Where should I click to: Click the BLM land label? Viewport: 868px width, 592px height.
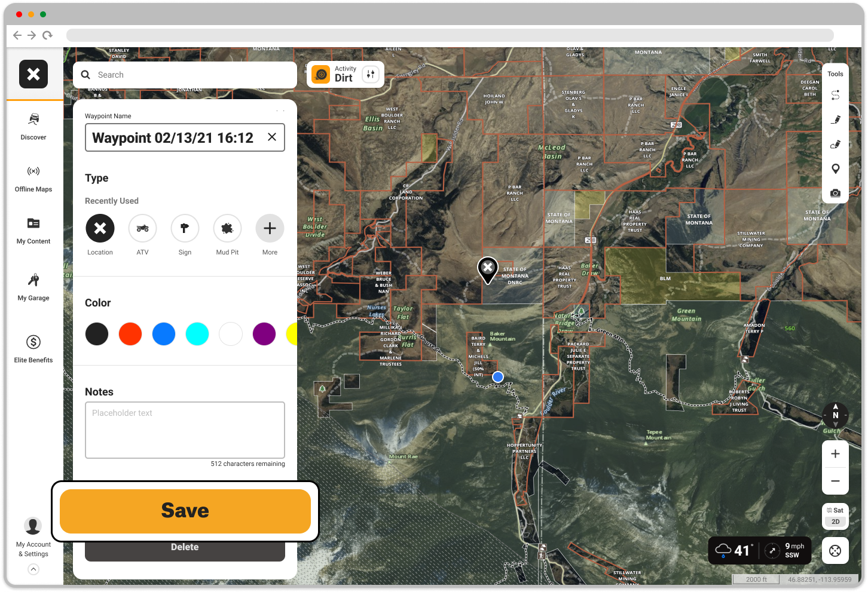click(665, 279)
